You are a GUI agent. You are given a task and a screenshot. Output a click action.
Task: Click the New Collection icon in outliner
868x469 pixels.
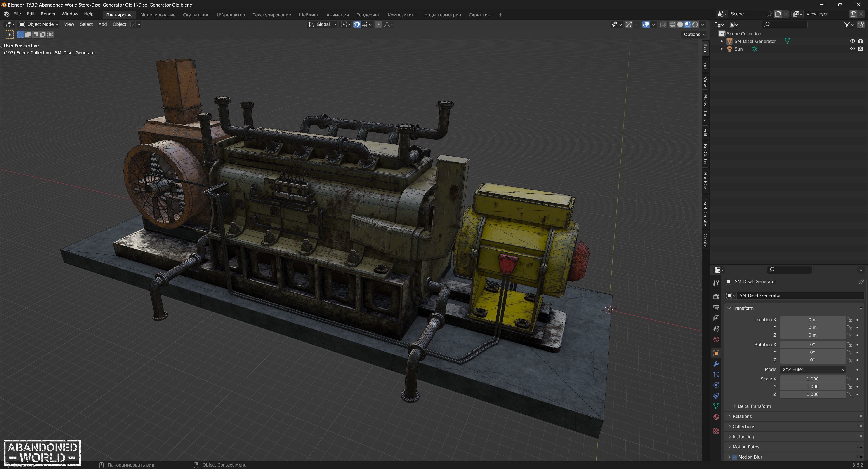coord(861,24)
